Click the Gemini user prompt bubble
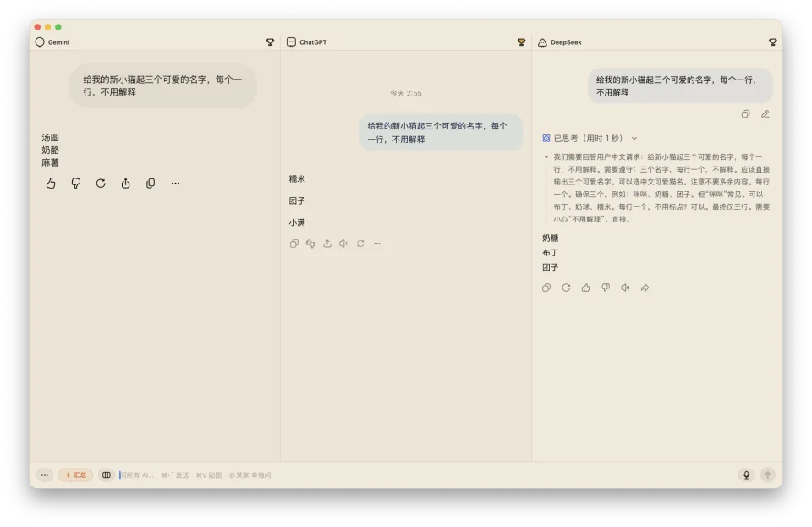Image resolution: width=812 pixels, height=527 pixels. pos(162,86)
